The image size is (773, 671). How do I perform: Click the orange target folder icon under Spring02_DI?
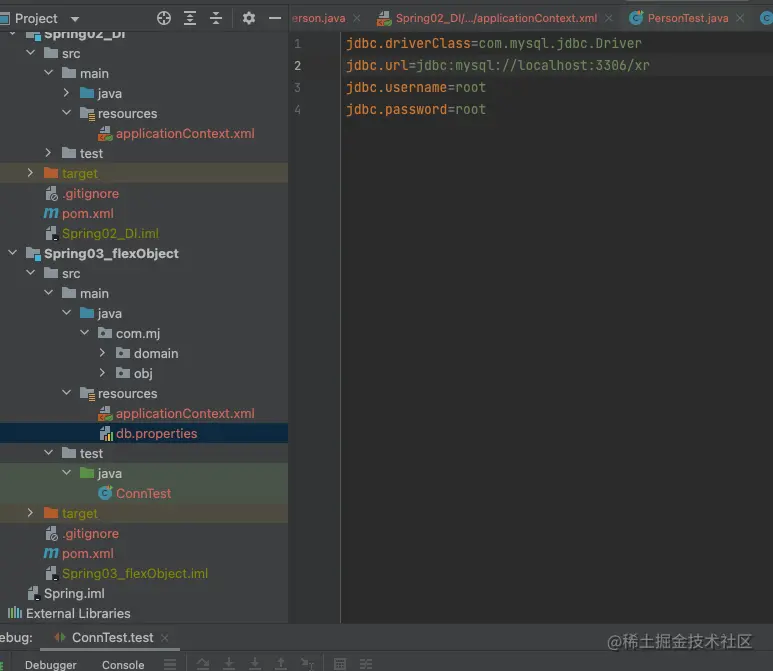51,173
